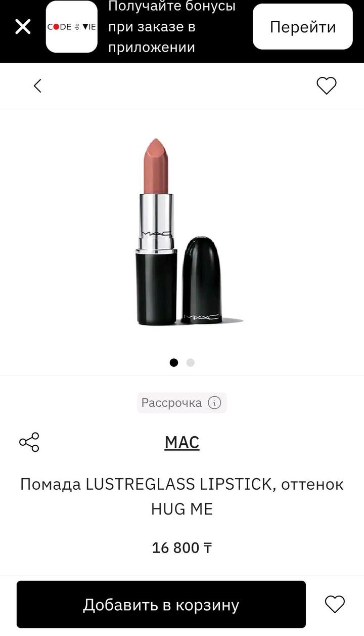
Task: Tap the Перейти button in banner
Action: coord(303,27)
